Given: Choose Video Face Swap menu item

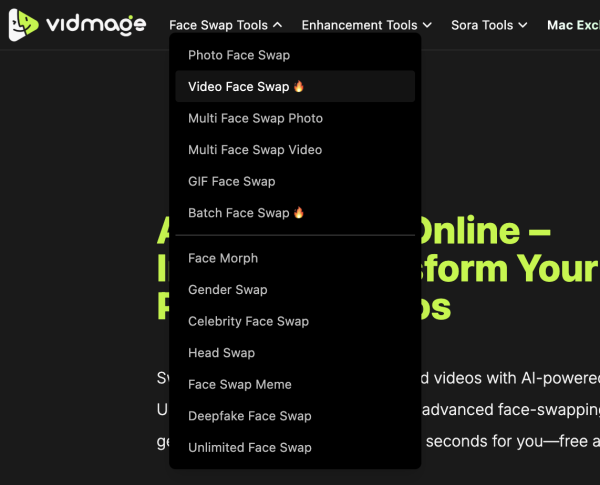Looking at the screenshot, I should 238,87.
